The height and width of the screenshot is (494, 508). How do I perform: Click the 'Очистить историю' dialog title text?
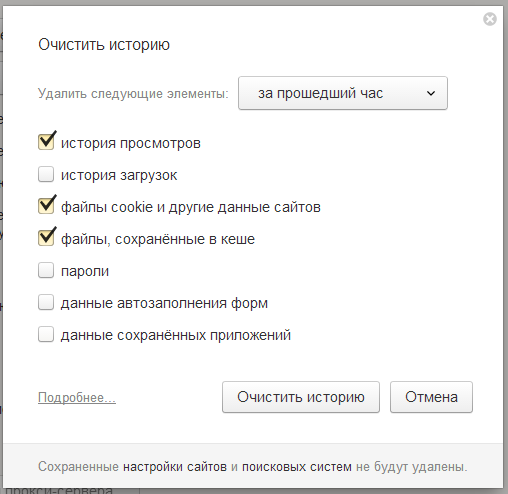point(104,45)
